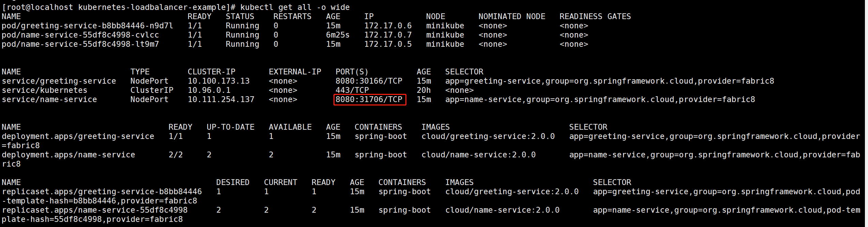Select 'service/kubernetes' row name

click(44, 90)
